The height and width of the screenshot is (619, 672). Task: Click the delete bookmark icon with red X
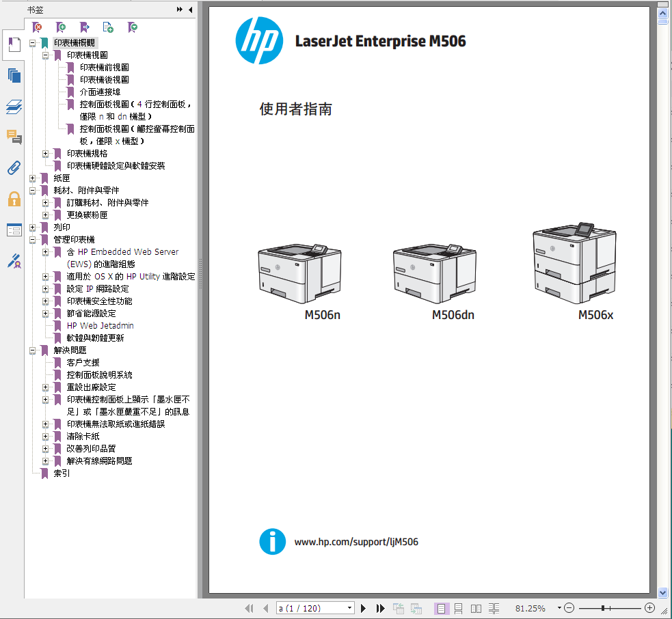pyautogui.click(x=38, y=28)
